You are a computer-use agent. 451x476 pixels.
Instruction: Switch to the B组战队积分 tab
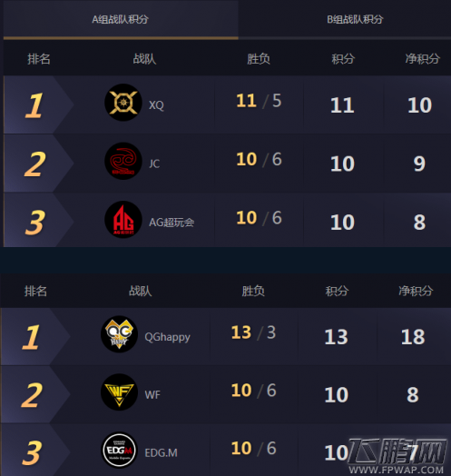coord(355,20)
